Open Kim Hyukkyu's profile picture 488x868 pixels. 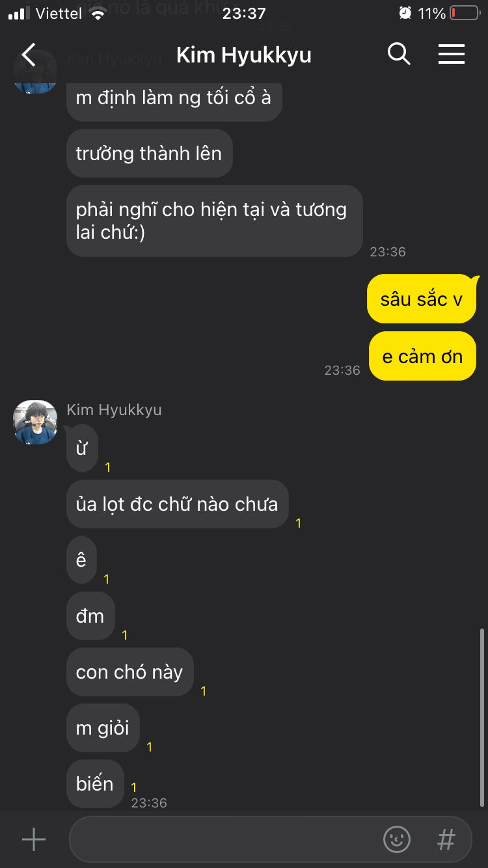(x=35, y=422)
